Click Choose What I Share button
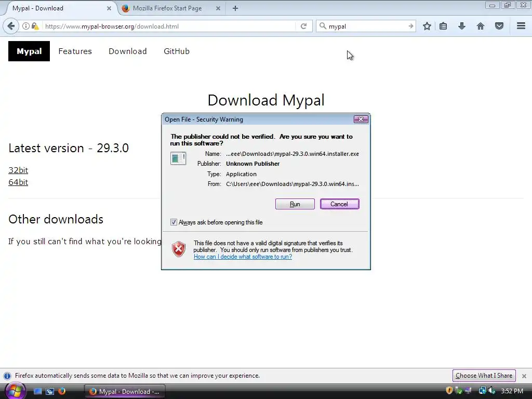Viewport: 532px width, 399px height. point(484,376)
